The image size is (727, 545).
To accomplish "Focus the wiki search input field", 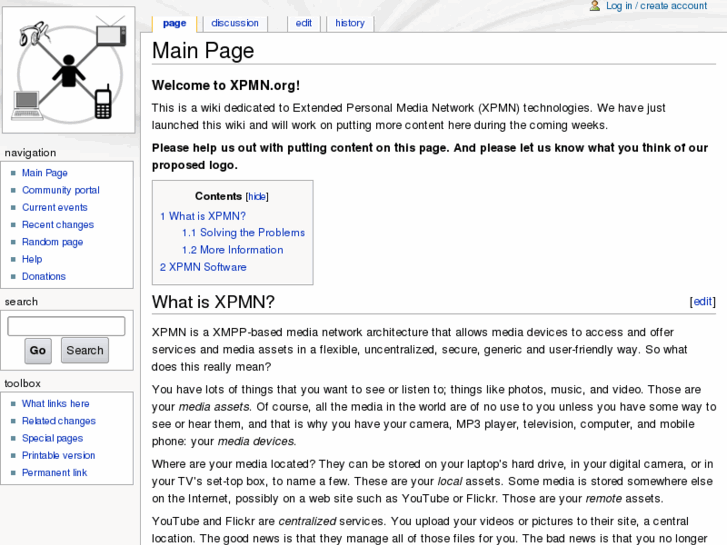I will pos(66,326).
